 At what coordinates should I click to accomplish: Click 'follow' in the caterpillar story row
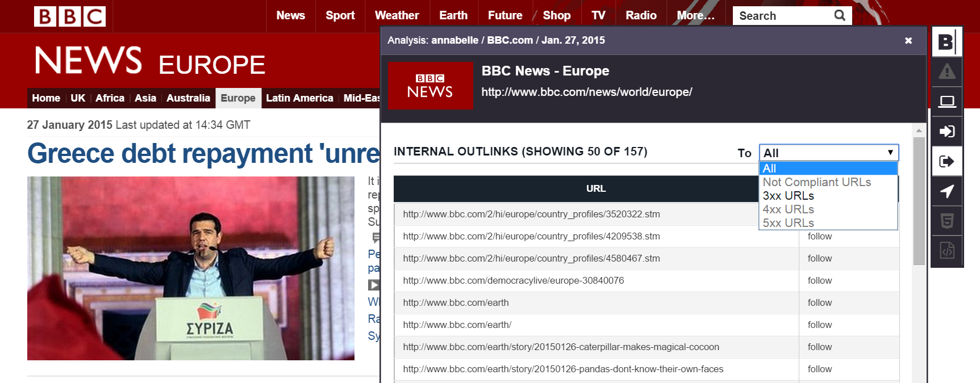pyautogui.click(x=820, y=347)
